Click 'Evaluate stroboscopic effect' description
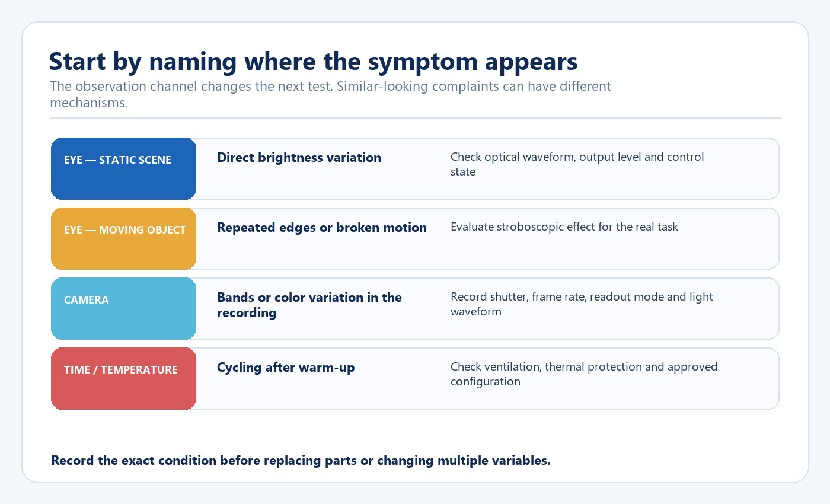The width and height of the screenshot is (830, 504). click(564, 227)
